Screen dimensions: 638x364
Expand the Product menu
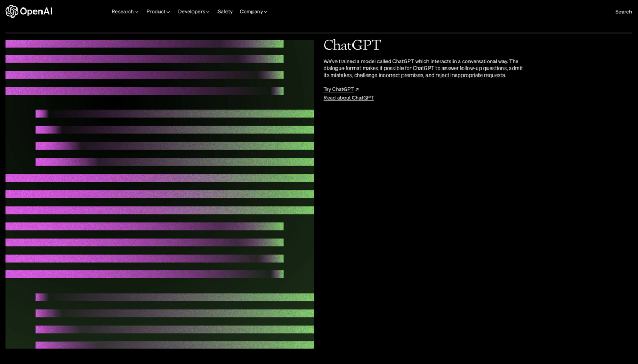coord(158,12)
